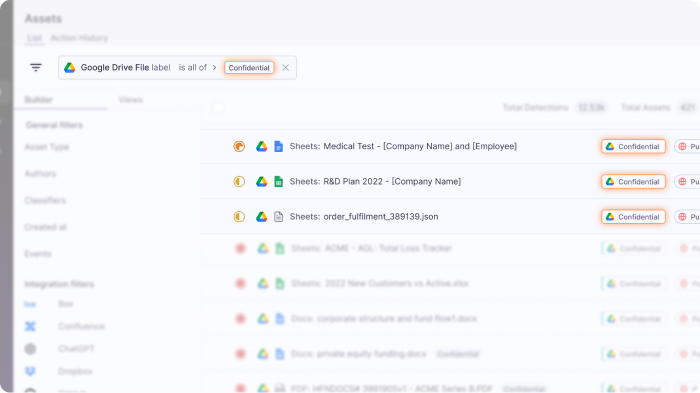Click the Google Drive icon in Medical Test row
Screen dimensions: 700x393
[x=262, y=146]
